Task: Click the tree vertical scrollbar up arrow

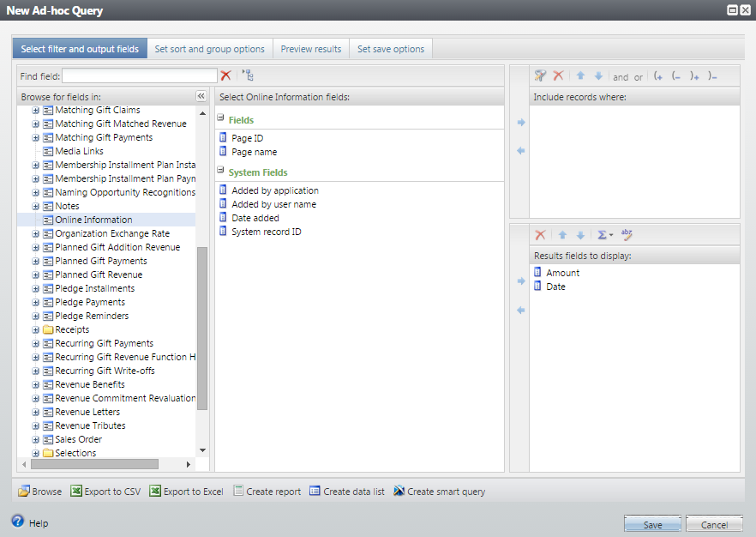Action: coord(202,113)
